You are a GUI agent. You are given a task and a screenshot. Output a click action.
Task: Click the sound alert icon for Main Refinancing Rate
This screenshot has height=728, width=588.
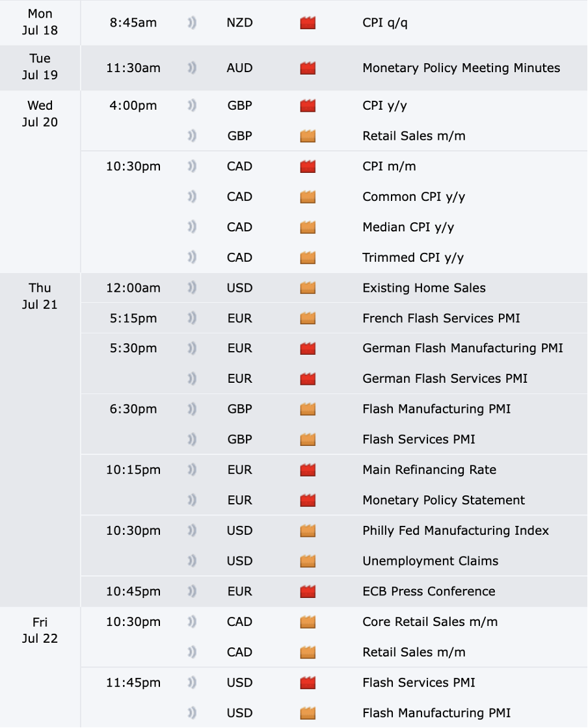click(x=192, y=470)
